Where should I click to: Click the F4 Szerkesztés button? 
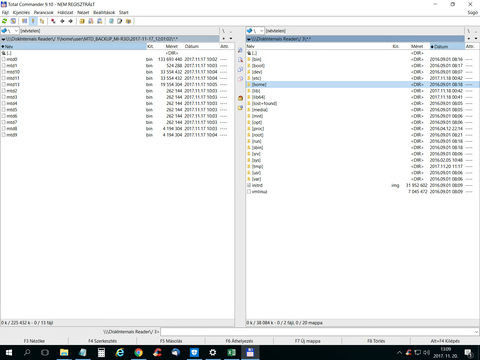pyautogui.click(x=102, y=341)
